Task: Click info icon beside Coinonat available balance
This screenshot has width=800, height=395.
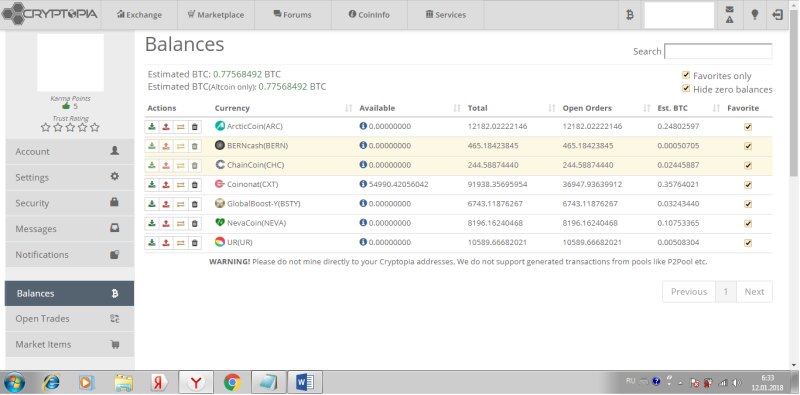Action: (363, 184)
